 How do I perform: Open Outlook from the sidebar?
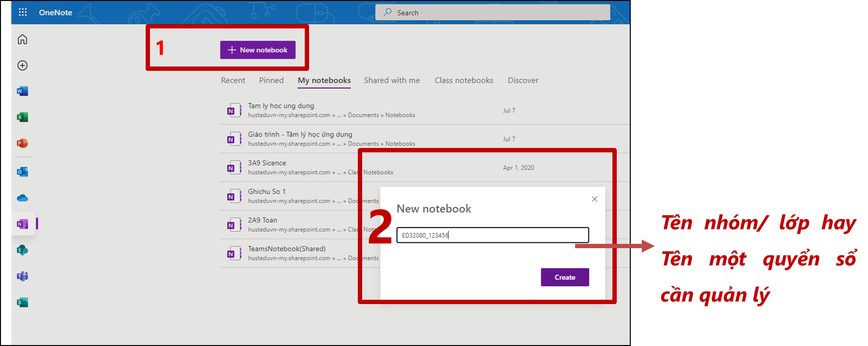click(23, 172)
